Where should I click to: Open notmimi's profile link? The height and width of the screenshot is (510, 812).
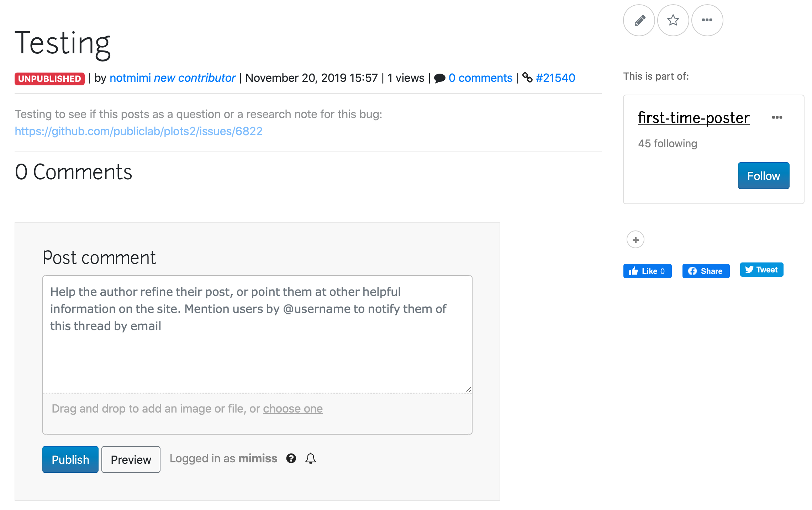[x=130, y=78]
